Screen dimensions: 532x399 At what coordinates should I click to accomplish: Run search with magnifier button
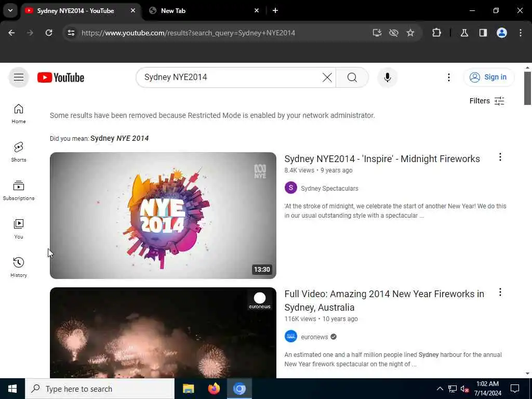[x=352, y=77]
